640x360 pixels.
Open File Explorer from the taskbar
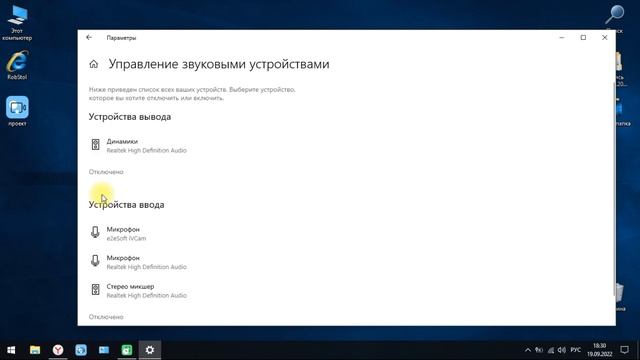tap(35, 350)
